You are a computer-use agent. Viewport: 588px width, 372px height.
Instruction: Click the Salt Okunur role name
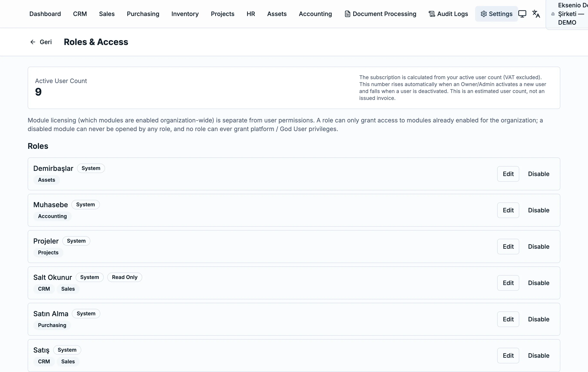tap(53, 277)
